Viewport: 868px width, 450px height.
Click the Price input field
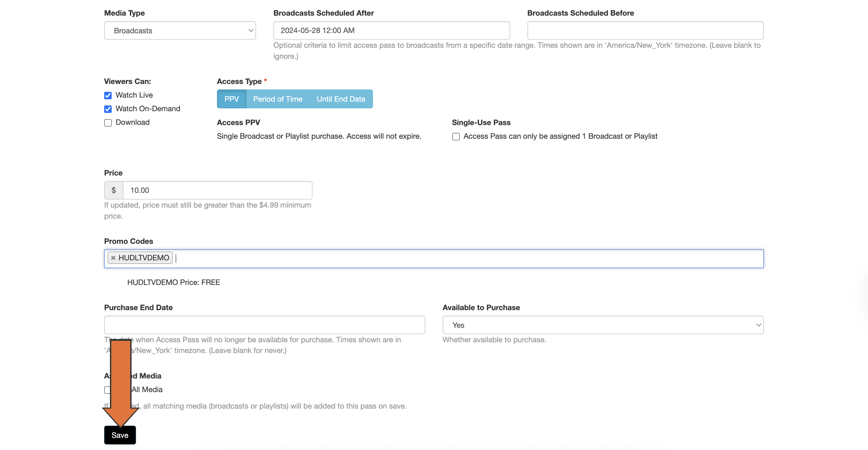tap(217, 190)
